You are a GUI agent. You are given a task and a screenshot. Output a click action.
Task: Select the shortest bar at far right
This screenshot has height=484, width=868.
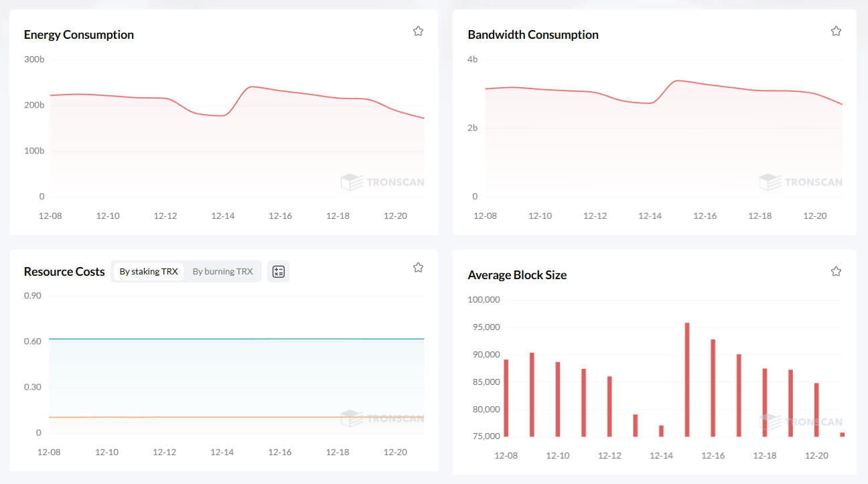pos(842,434)
